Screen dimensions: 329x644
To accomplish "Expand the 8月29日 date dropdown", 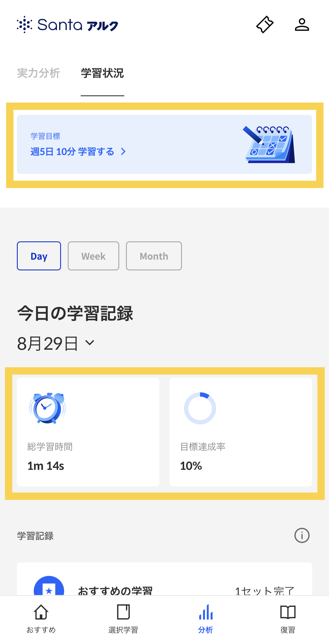I will [56, 344].
